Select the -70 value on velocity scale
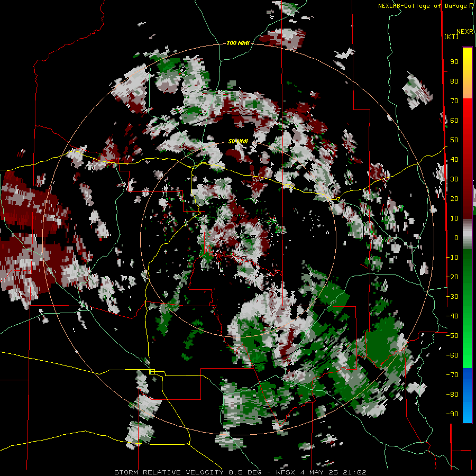This screenshot has width=476, height=476. [452, 375]
